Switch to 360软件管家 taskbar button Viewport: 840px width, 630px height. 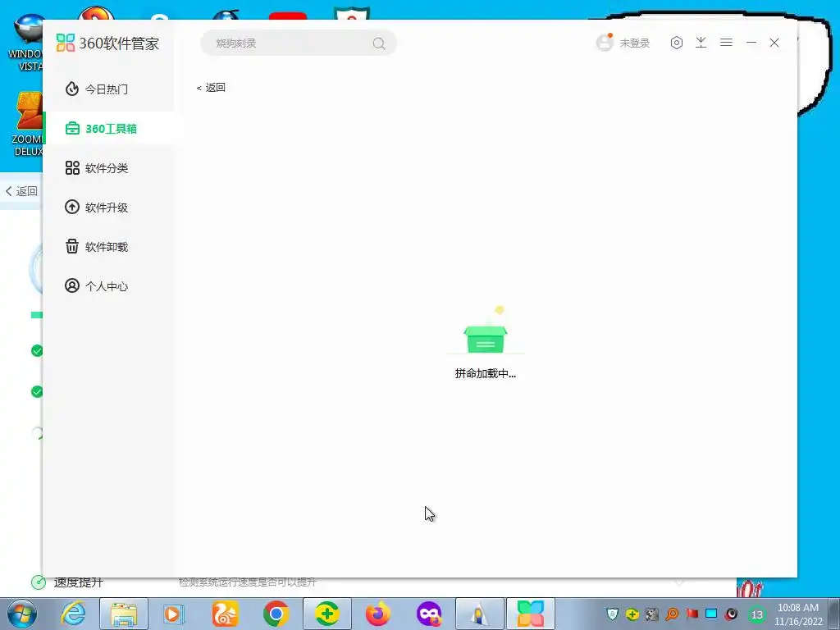[x=531, y=614]
